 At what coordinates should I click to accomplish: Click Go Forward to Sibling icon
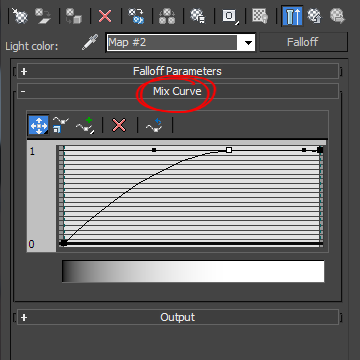click(x=337, y=16)
